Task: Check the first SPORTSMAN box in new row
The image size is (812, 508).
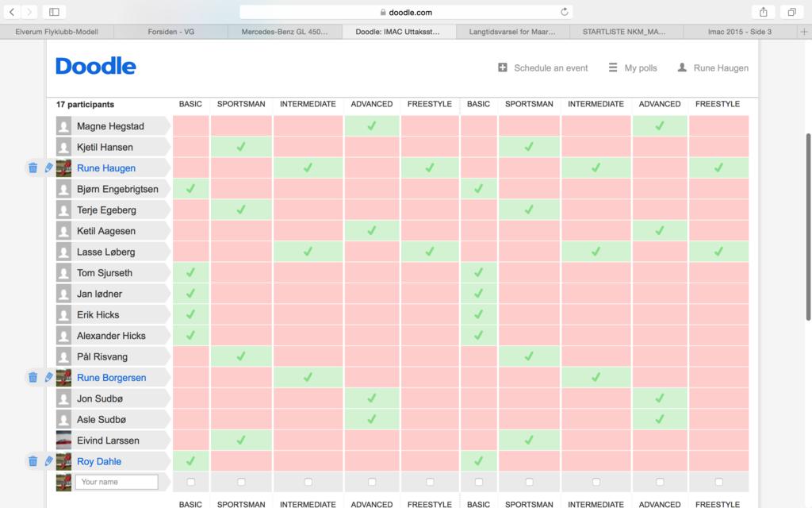Action: tap(241, 482)
